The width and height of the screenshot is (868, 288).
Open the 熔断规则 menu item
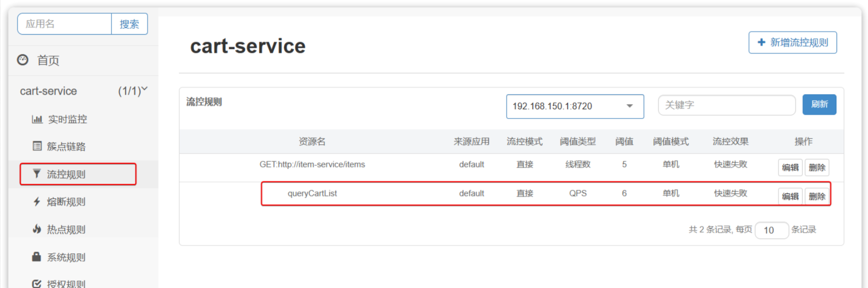[x=66, y=202]
